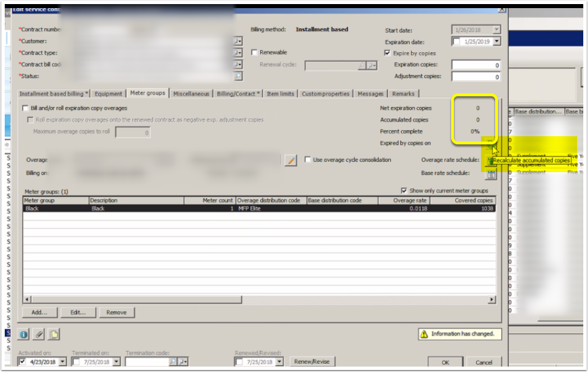
Task: Click the scroll left arrow of meter grid
Action: pyautogui.click(x=27, y=299)
